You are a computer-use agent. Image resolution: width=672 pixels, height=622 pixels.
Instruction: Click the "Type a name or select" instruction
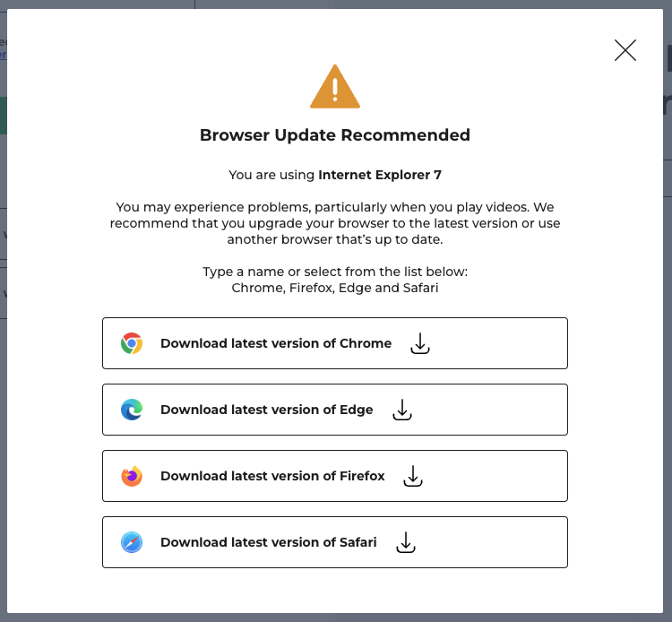click(x=335, y=272)
